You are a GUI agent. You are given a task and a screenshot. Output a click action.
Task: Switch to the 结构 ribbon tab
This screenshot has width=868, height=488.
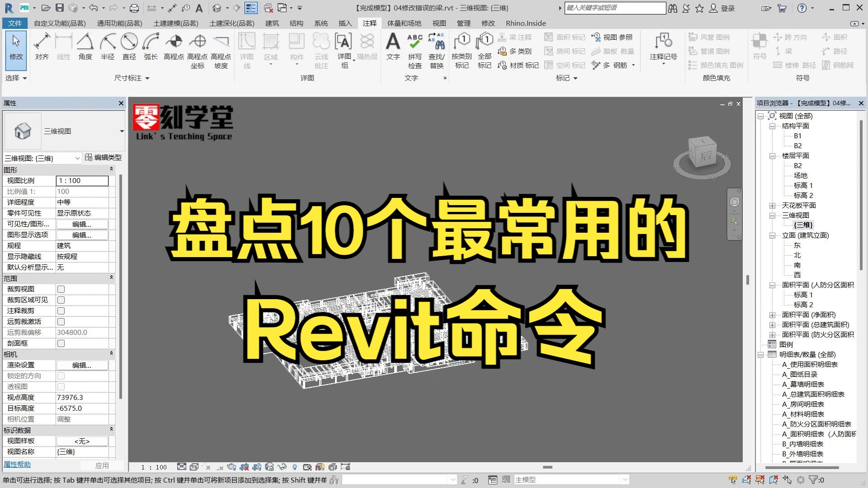[296, 23]
